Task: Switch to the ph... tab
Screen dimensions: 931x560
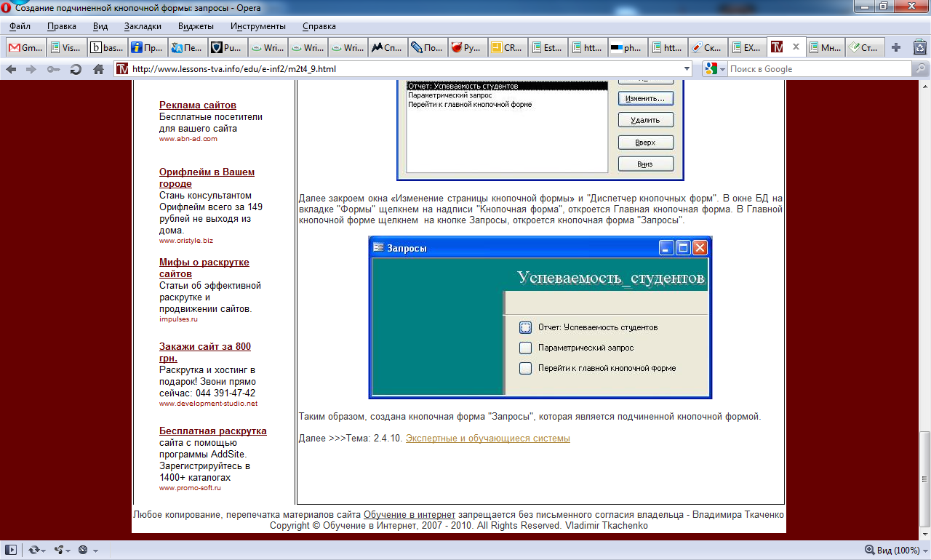Action: coord(628,47)
